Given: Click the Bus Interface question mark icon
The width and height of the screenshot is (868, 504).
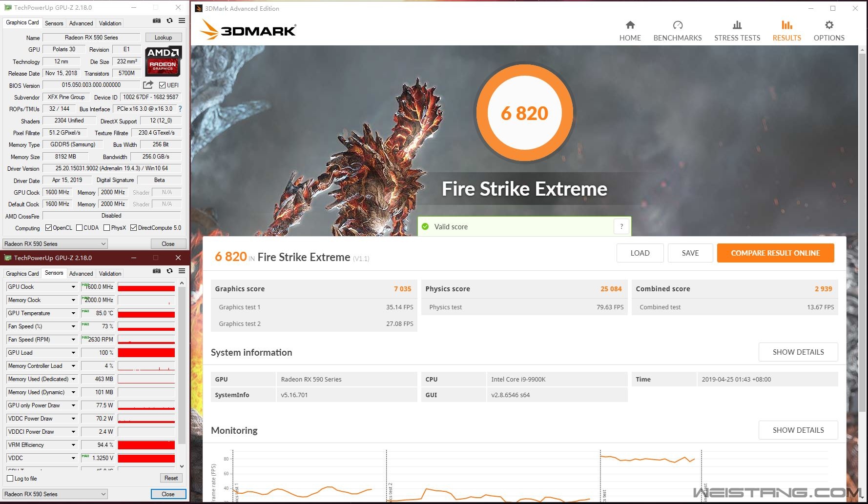Looking at the screenshot, I should click(x=180, y=109).
